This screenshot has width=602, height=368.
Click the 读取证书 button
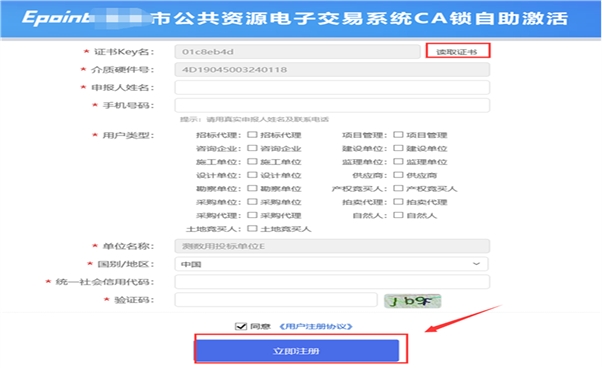458,51
